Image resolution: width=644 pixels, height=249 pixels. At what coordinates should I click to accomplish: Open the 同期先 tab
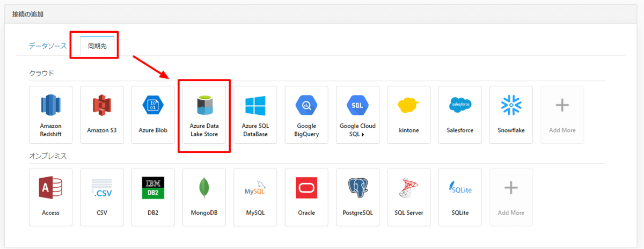coord(97,46)
